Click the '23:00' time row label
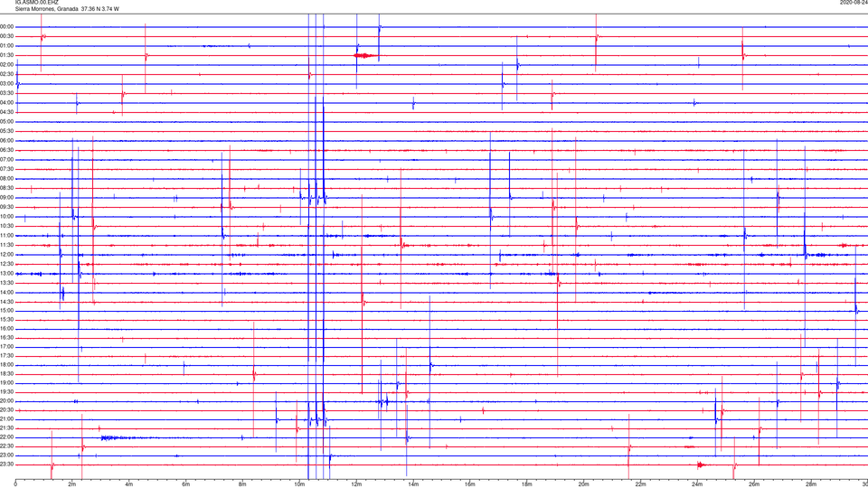 coord(7,455)
